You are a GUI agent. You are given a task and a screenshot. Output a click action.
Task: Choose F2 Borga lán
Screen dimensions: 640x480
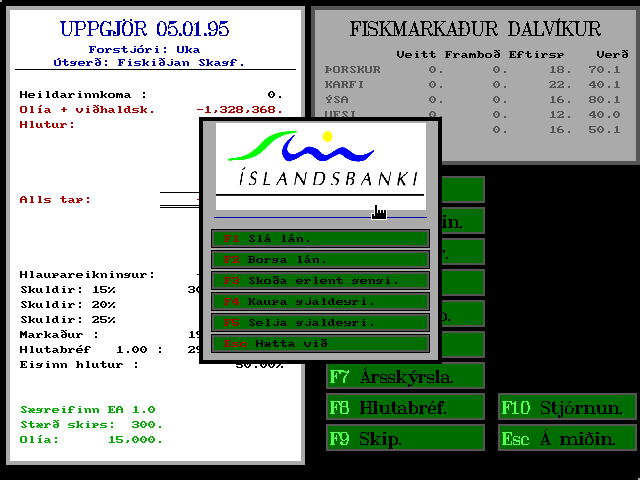pos(320,260)
